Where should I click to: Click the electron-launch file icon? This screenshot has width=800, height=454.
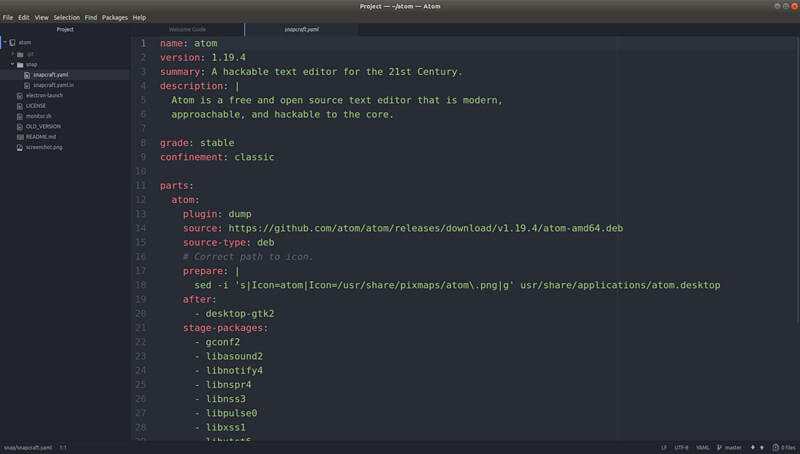coord(19,95)
